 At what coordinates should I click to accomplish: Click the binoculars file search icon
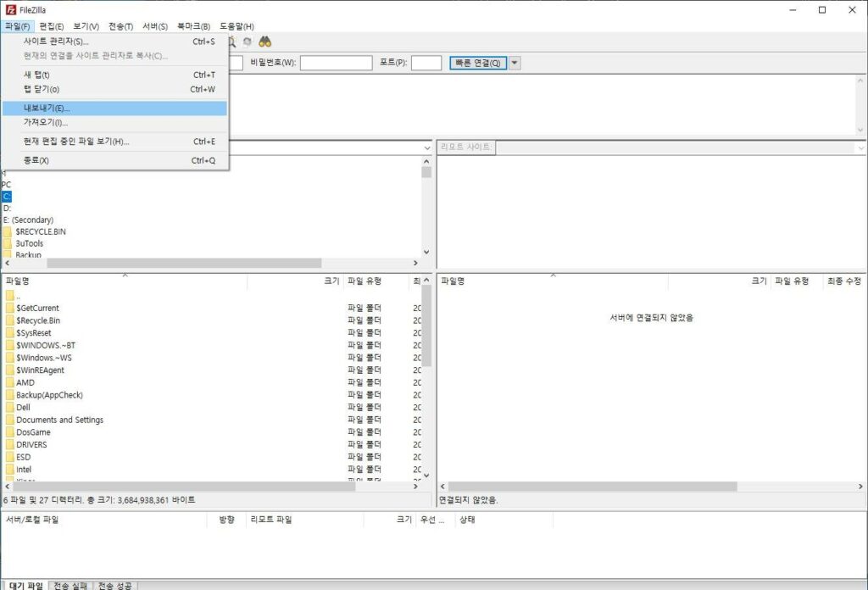click(264, 42)
